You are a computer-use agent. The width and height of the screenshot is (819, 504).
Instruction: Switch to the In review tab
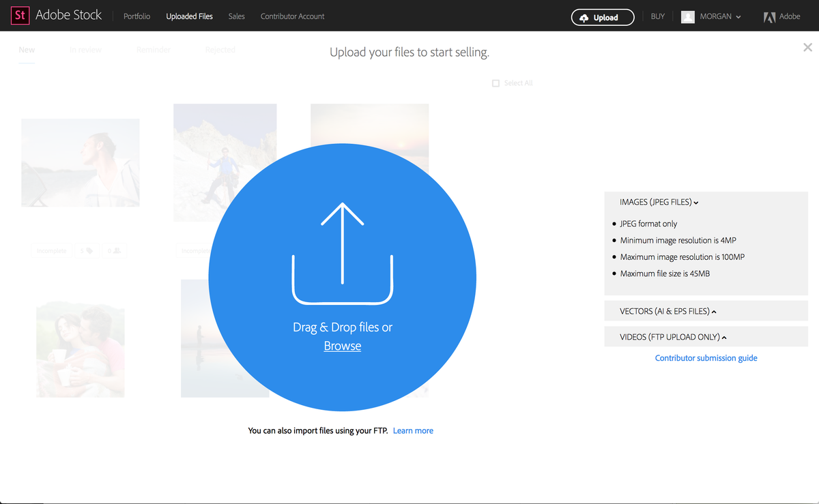[x=85, y=49]
